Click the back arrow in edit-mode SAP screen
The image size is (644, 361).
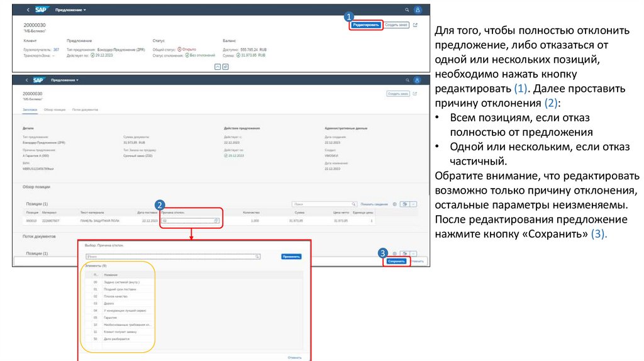tap(26, 80)
